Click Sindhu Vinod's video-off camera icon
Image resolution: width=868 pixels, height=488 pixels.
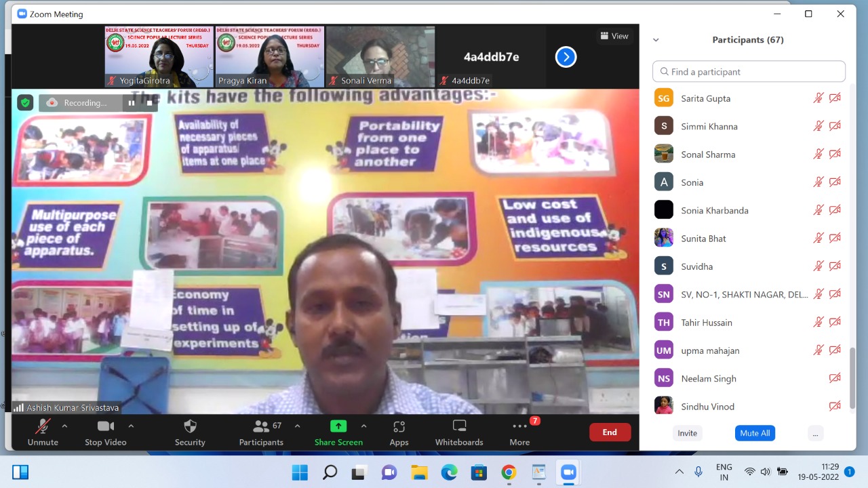[835, 406]
